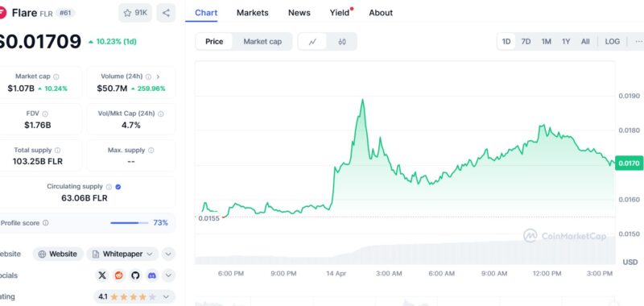Open the GitHub social icon
This screenshot has width=644, height=306.
[135, 275]
